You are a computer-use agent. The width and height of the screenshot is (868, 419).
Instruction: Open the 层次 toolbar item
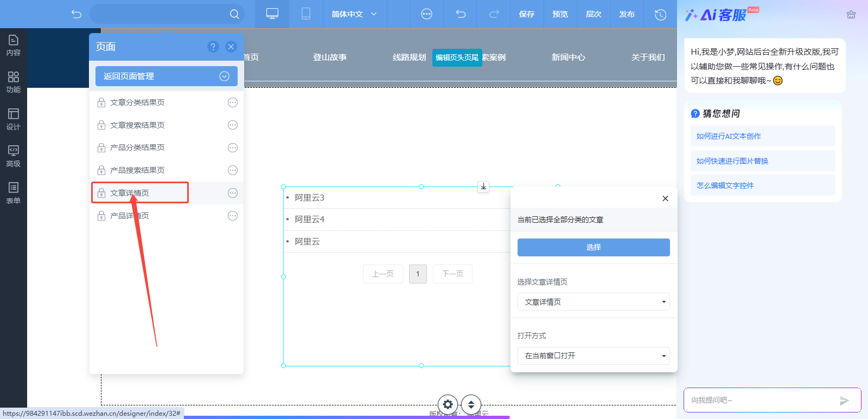593,14
